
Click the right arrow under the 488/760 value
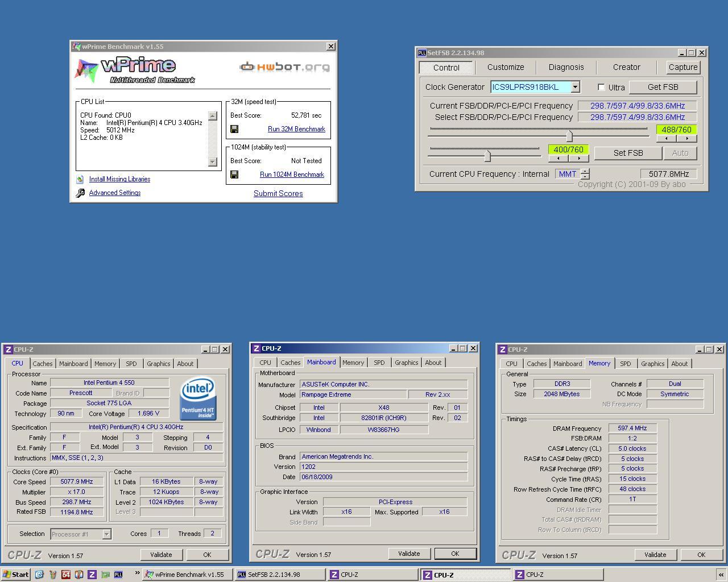[687, 138]
